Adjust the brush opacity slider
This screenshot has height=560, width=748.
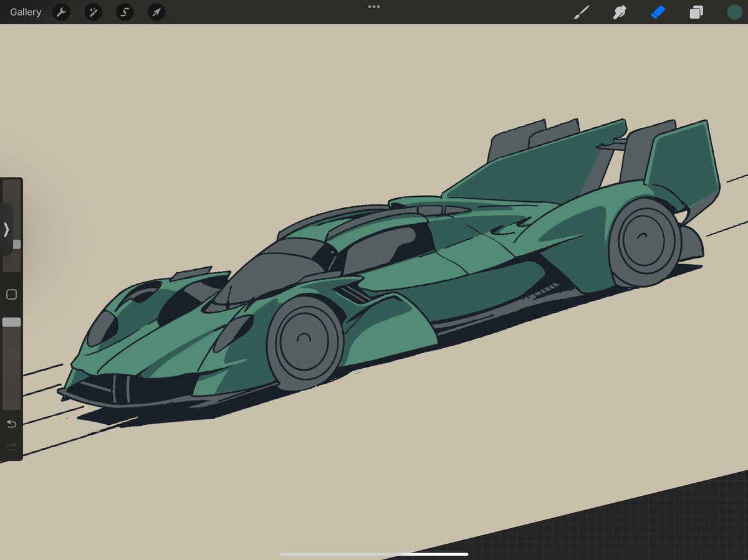[x=11, y=322]
